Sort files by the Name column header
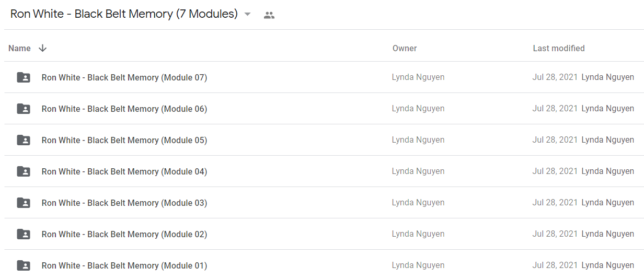 click(x=20, y=48)
